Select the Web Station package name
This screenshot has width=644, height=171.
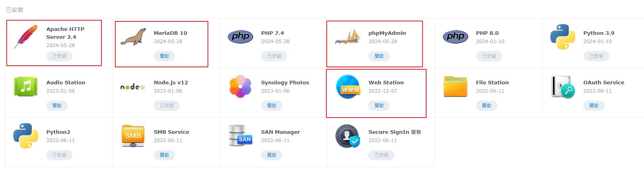click(386, 83)
